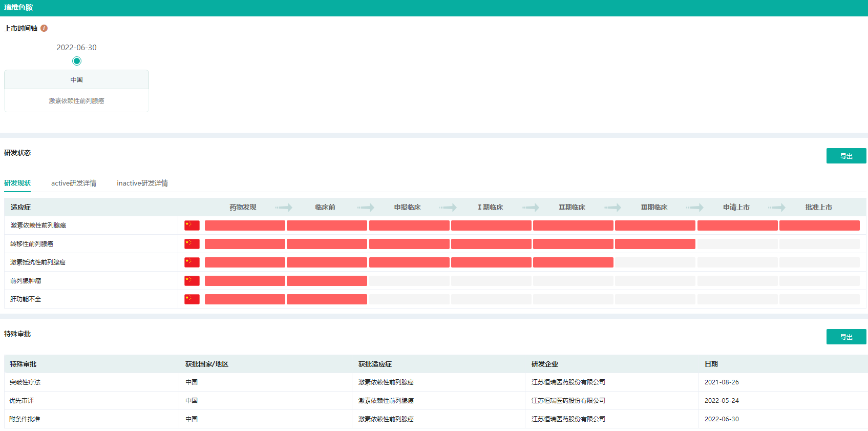This screenshot has height=431, width=868.
Task: Select the 2022-06-30 timeline marker dot
Action: point(77,61)
